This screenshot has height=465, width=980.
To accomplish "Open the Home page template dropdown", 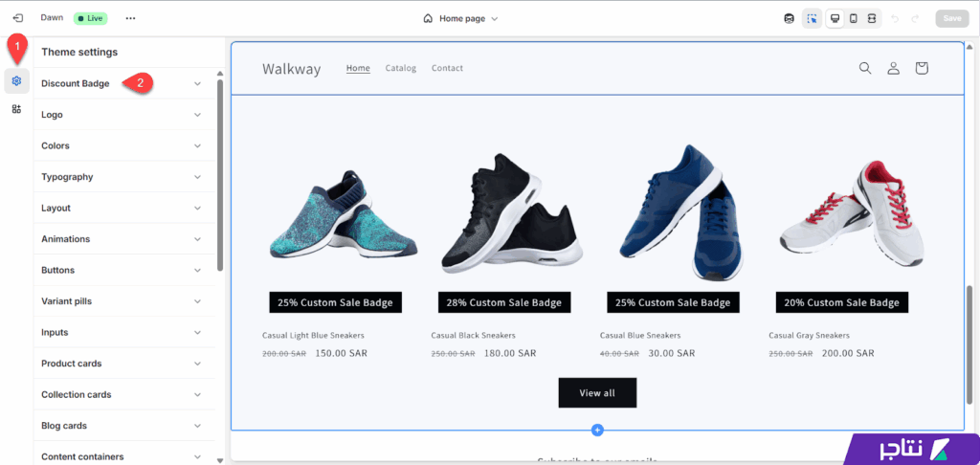I will click(x=460, y=18).
